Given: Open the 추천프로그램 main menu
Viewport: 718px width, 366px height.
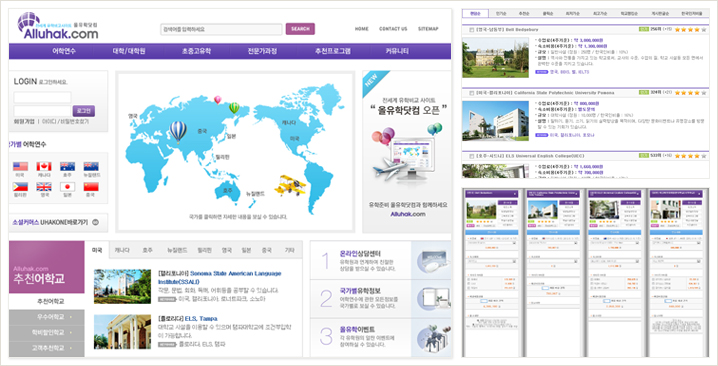Looking at the screenshot, I should (333, 51).
